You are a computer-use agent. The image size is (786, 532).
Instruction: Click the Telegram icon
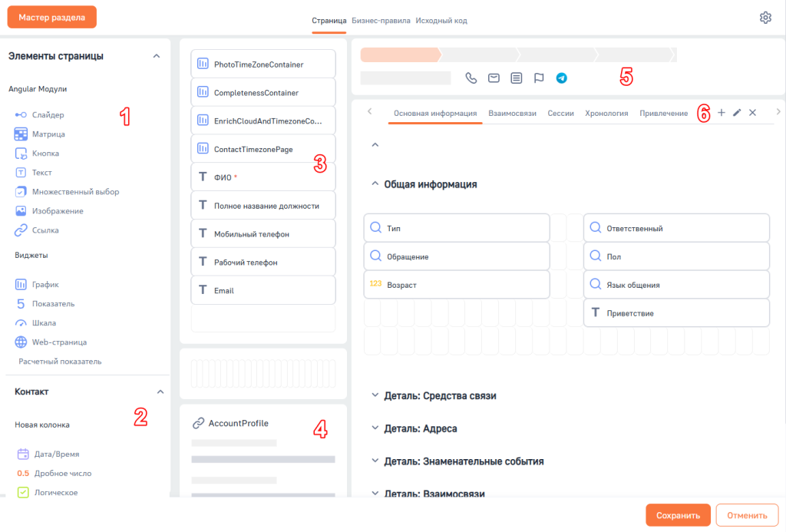[562, 78]
